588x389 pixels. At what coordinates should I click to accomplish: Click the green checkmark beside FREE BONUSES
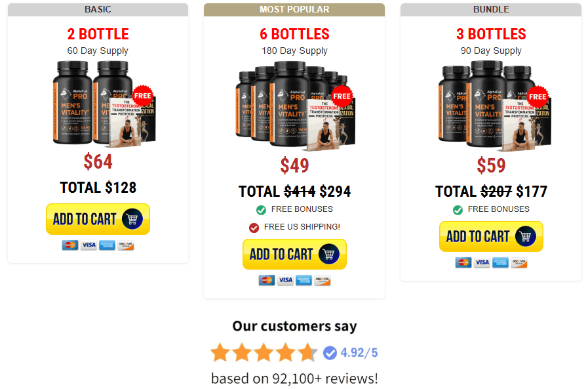(260, 209)
